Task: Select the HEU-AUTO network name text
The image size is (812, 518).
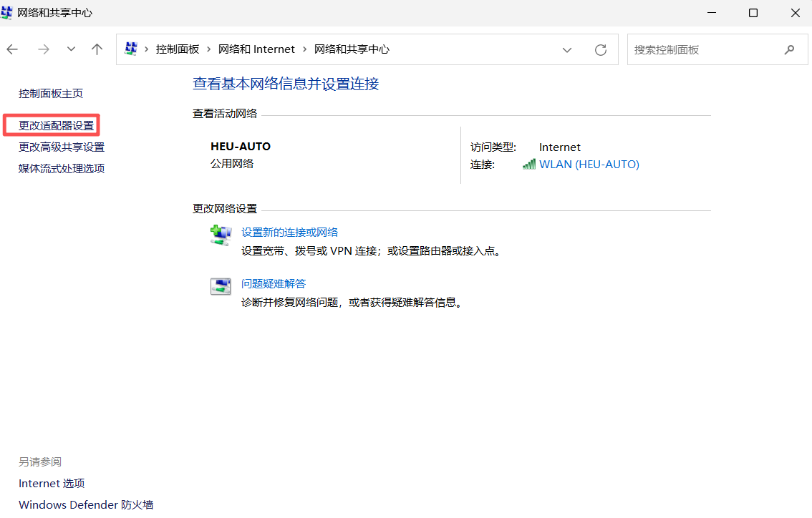Action: [241, 147]
